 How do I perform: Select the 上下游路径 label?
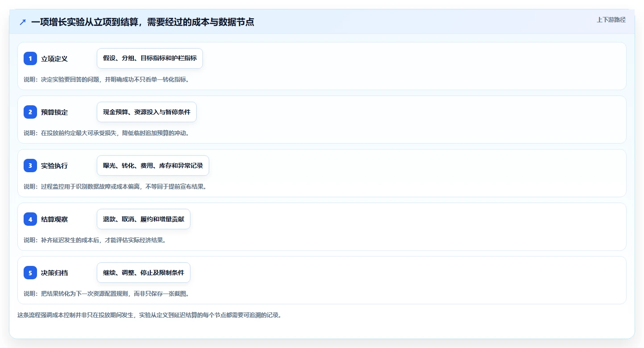pyautogui.click(x=611, y=20)
